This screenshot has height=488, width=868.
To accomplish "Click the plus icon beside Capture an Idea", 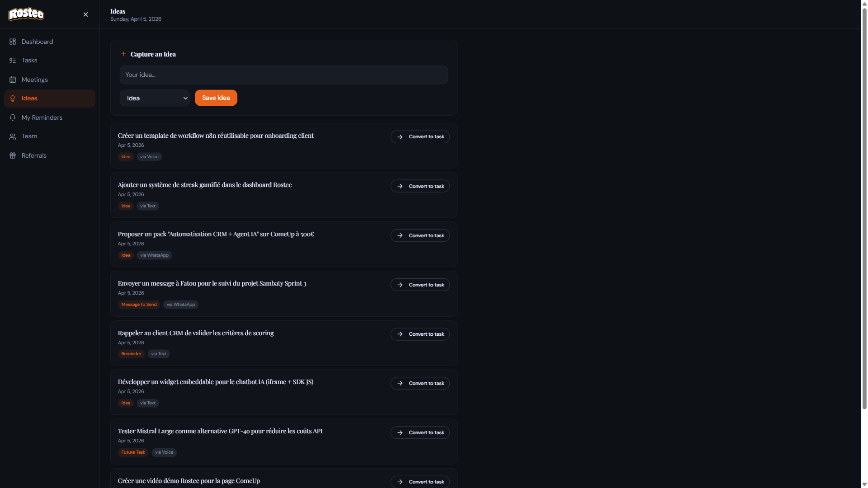I will 123,54.
